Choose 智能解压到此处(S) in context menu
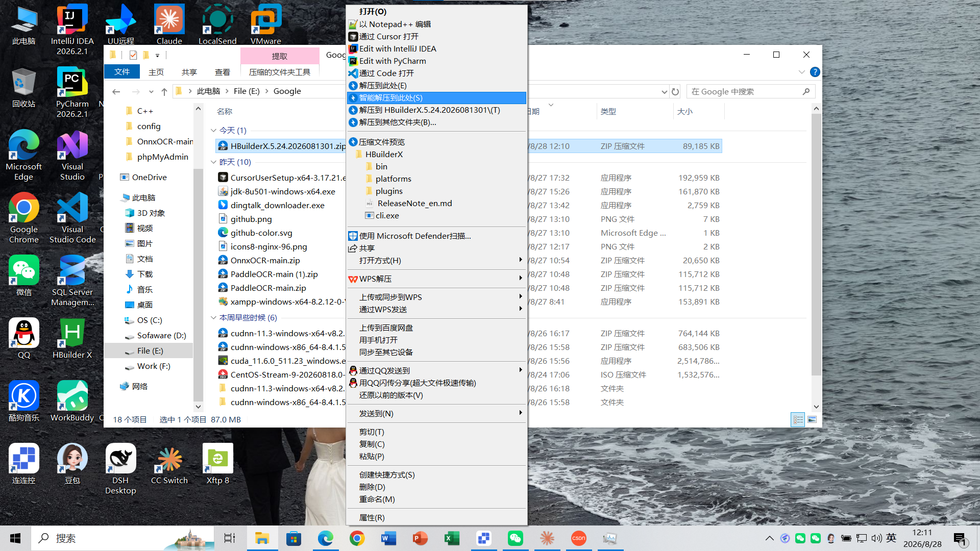980x551 pixels. 436,97
